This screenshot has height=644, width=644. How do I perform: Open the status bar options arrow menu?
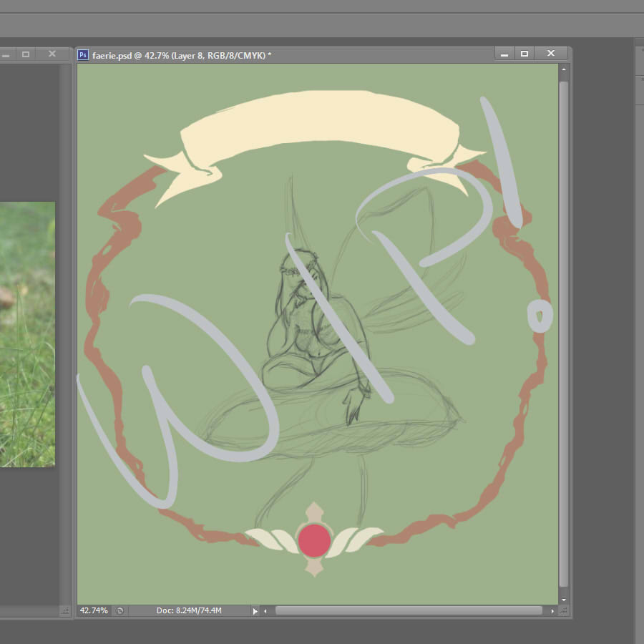coord(255,611)
